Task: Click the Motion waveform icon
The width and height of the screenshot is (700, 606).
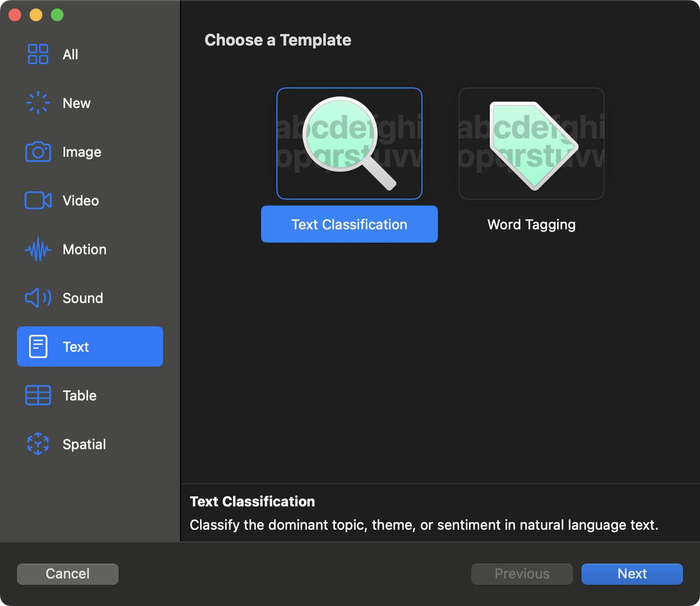Action: point(38,249)
